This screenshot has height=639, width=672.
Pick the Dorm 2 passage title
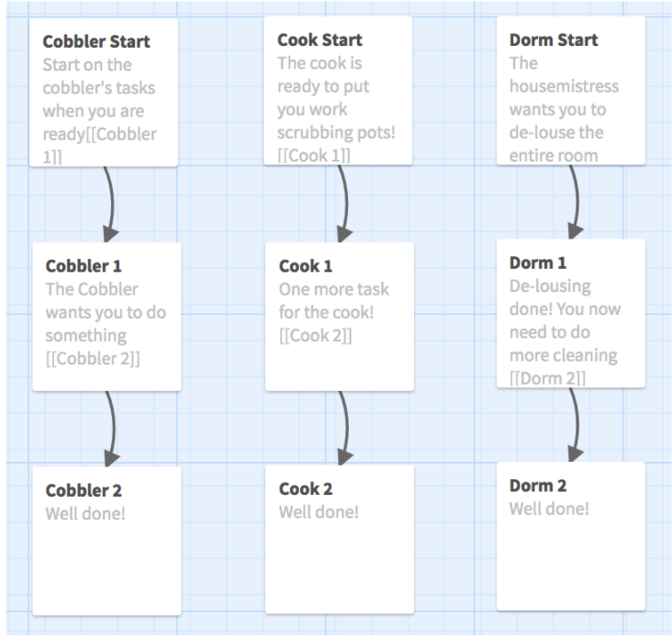point(538,486)
